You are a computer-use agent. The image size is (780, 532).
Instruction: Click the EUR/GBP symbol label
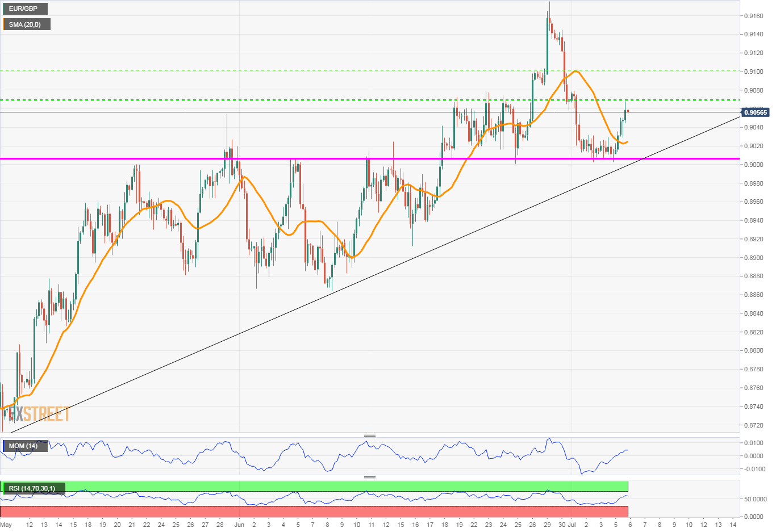(x=25, y=9)
